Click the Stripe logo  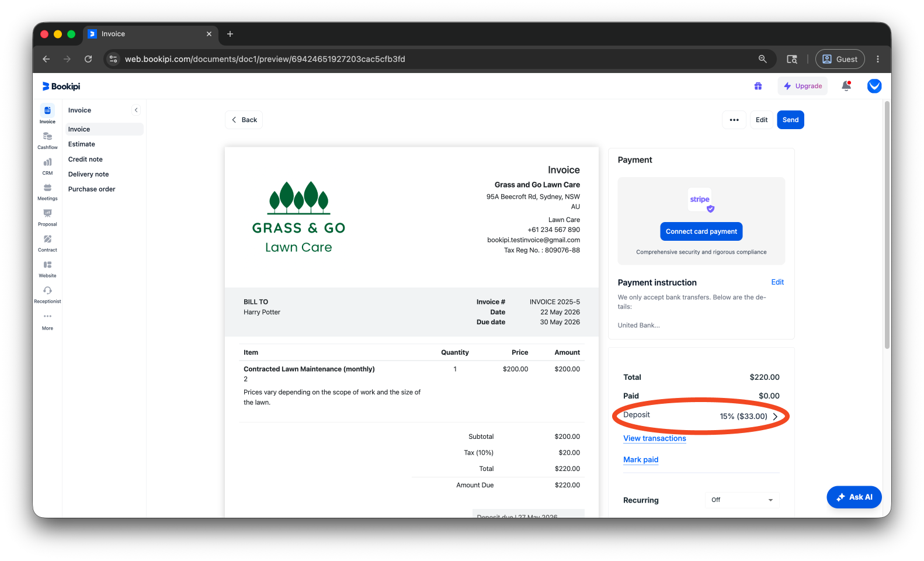(700, 199)
